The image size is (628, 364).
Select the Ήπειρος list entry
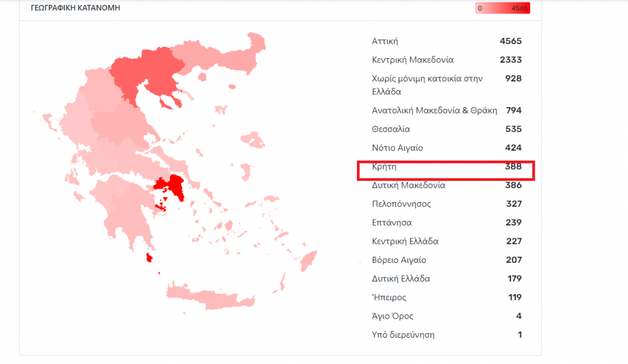click(389, 297)
